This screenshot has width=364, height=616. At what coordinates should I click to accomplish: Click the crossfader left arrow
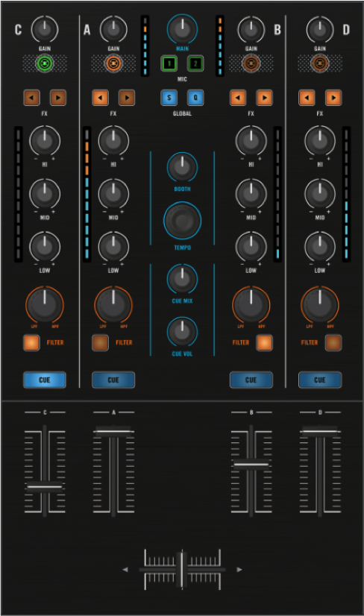point(125,569)
